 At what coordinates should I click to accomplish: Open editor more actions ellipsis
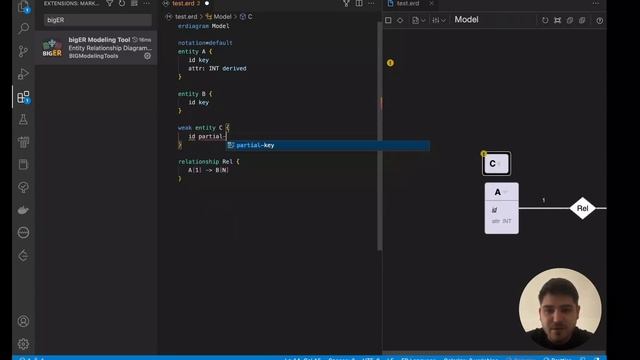[371, 3]
